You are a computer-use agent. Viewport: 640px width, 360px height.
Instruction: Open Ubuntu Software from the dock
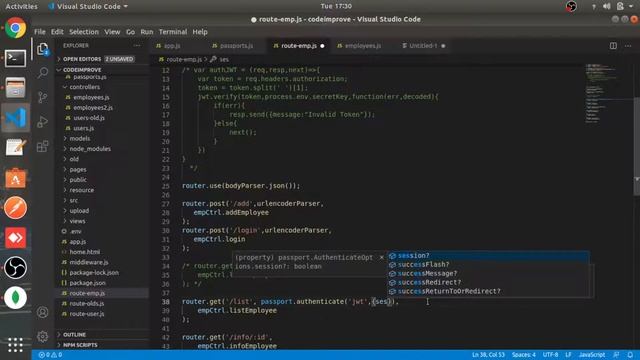coord(16,178)
